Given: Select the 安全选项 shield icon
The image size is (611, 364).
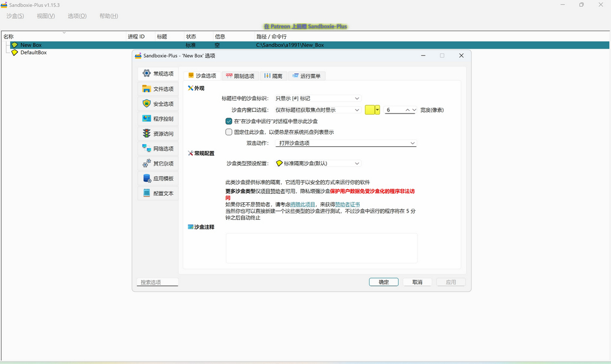Looking at the screenshot, I should click(147, 103).
